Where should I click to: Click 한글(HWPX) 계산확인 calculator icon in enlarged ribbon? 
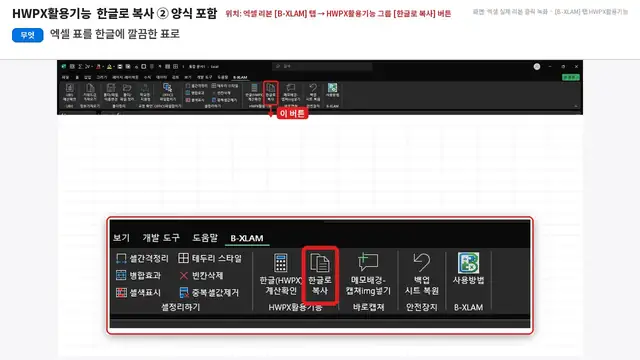tap(280, 262)
